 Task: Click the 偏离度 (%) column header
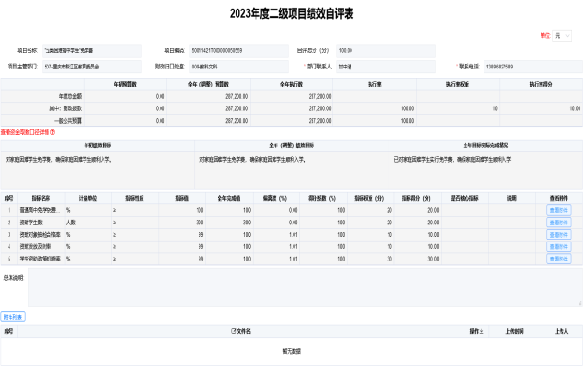(276, 198)
